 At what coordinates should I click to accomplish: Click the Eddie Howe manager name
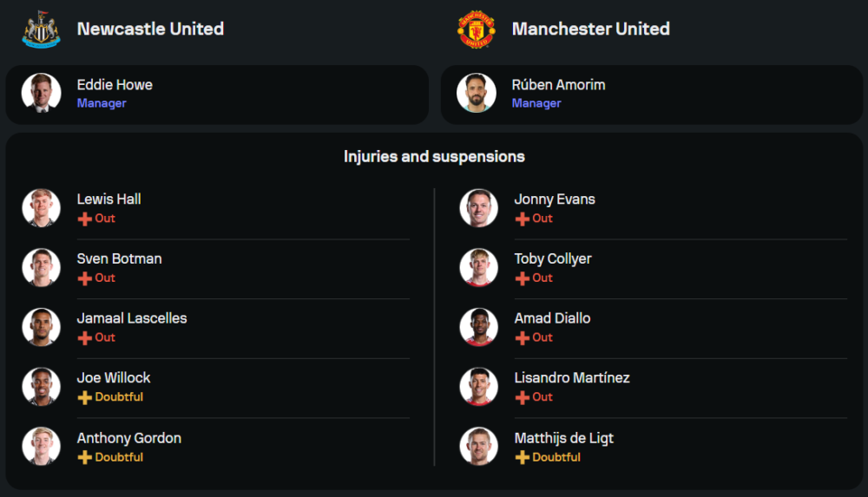tap(115, 85)
